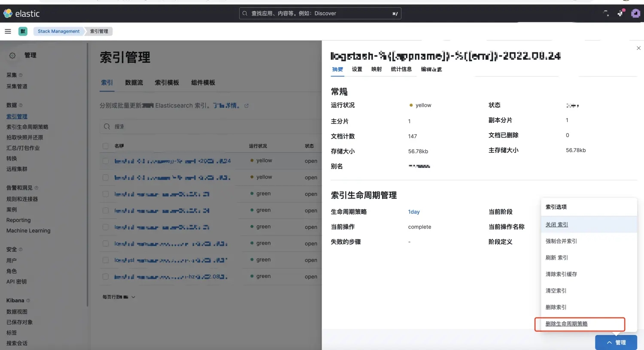Sort indices by 运行状况 column header
This screenshot has height=350, width=644.
point(258,146)
